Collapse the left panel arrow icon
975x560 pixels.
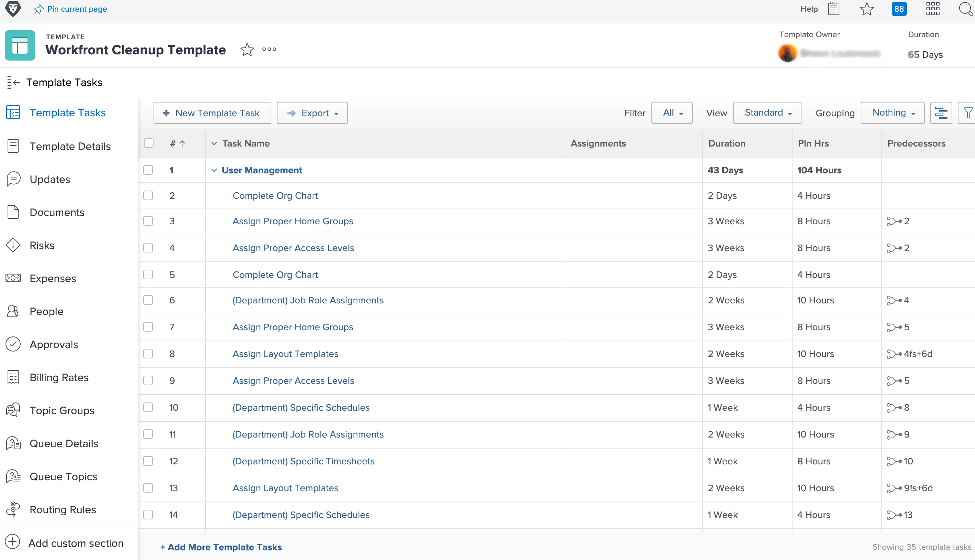(13, 82)
